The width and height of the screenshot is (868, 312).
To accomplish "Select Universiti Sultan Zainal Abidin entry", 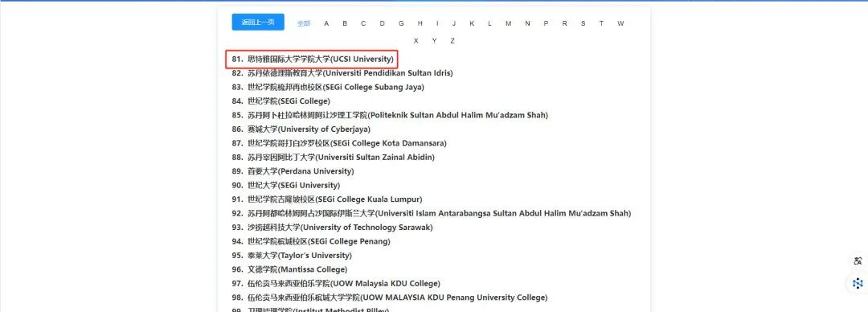I will click(334, 157).
